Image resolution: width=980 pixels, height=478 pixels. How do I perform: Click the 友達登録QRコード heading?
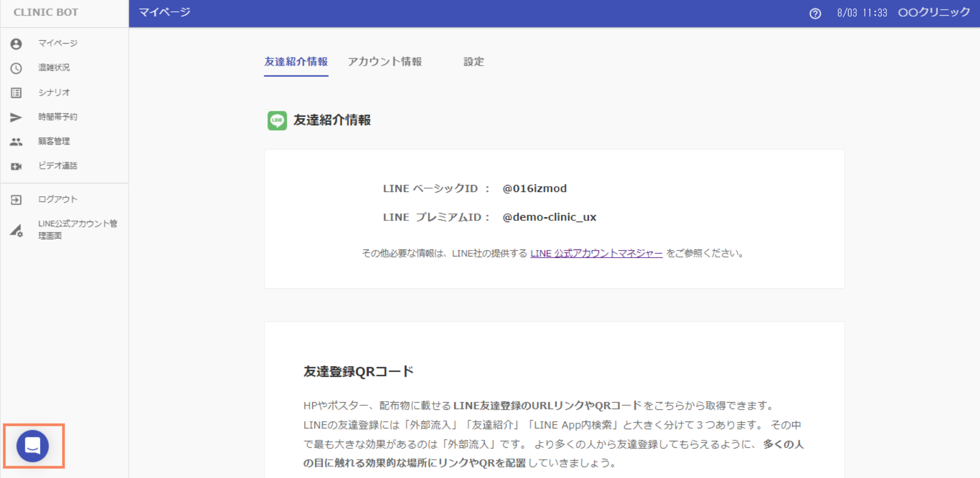358,372
